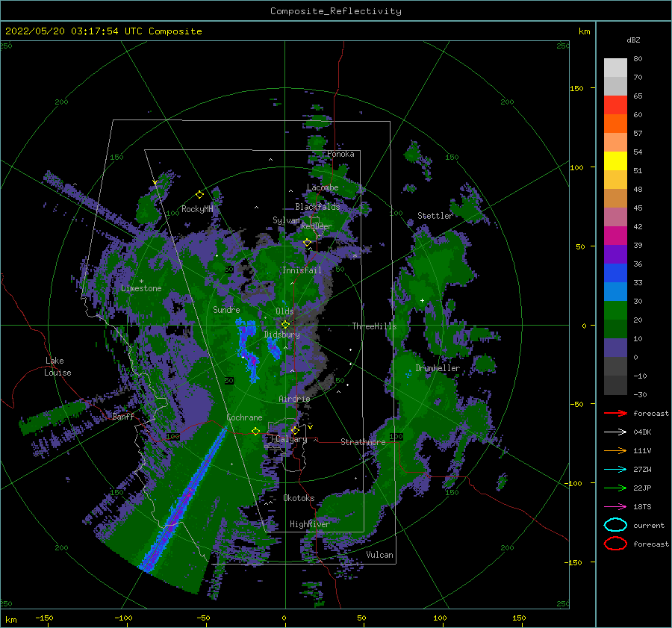Click the Cochrane label
Image resolution: width=672 pixels, height=628 pixels.
(244, 417)
